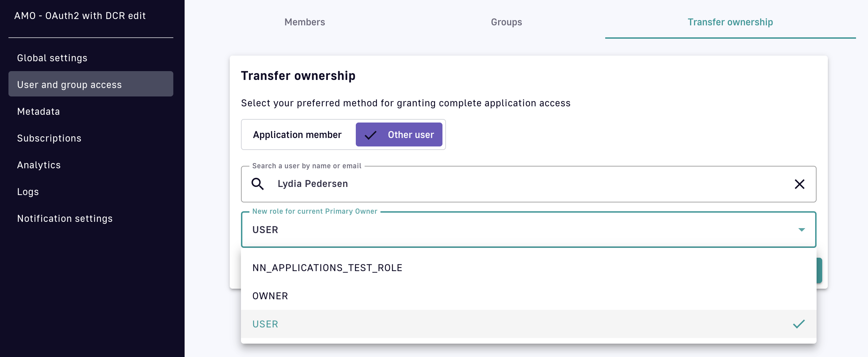Click the checkmark icon on Other user
Viewport: 868px width, 357px height.
click(370, 135)
